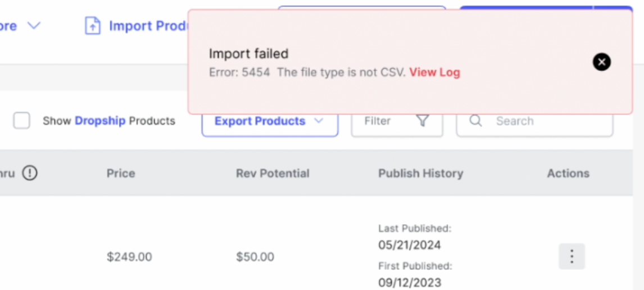The image size is (644, 290).
Task: Click the info icon beside the hru column
Action: tap(30, 173)
